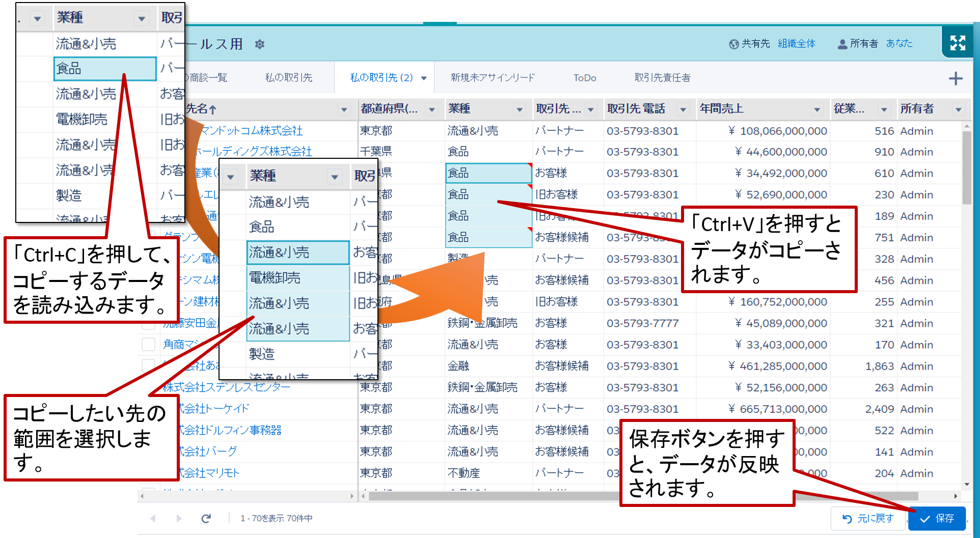Tick the checkbox for the 角商 row
Viewport: 980px width, 538px height.
tap(148, 344)
